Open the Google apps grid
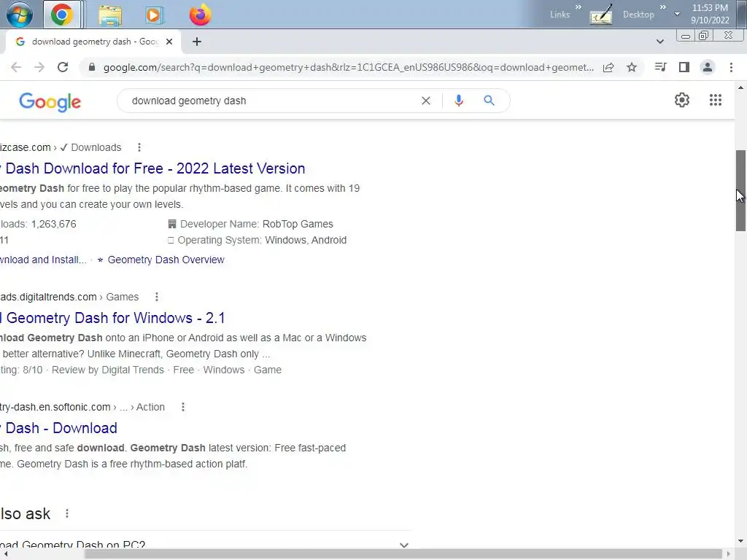Screen dimensions: 747x560 [x=715, y=100]
